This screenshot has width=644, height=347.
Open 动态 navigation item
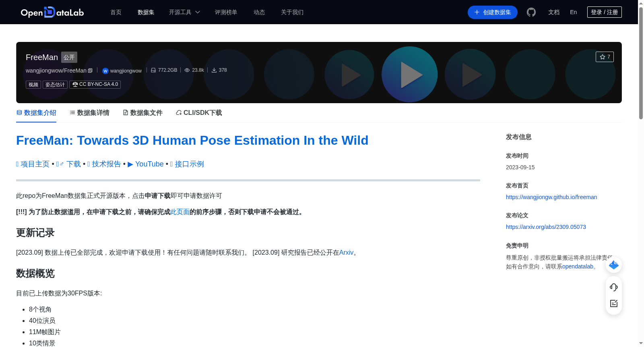[259, 12]
